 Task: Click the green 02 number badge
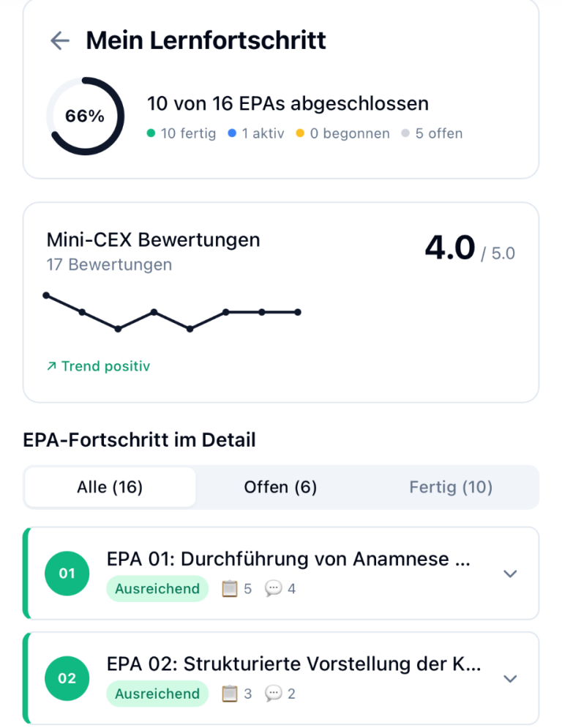(x=67, y=678)
